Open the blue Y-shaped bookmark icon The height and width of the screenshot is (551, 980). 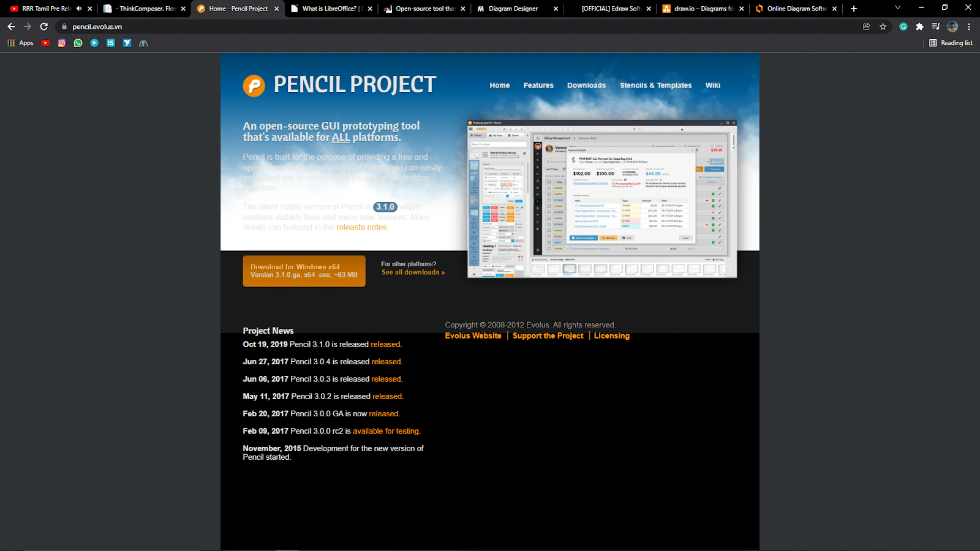(127, 43)
